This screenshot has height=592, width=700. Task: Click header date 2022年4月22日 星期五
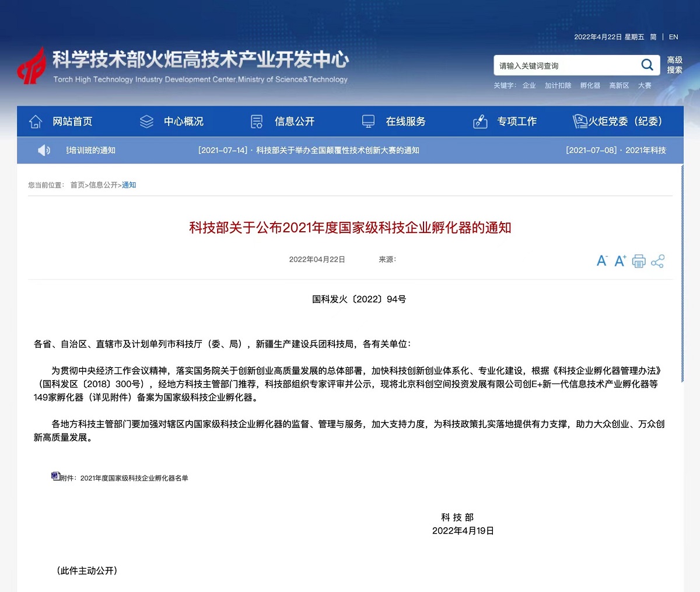609,37
